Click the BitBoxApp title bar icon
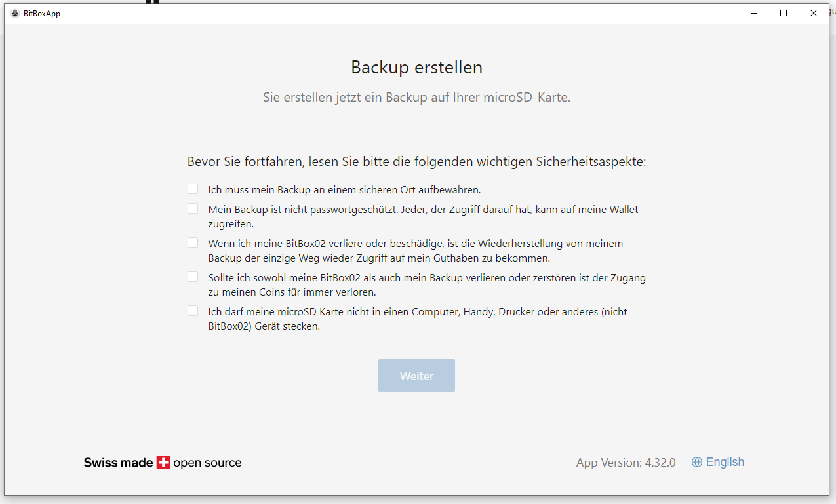 click(15, 13)
